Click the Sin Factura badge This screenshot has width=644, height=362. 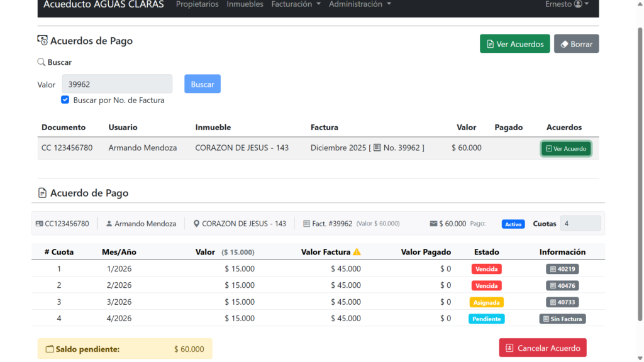click(x=562, y=319)
